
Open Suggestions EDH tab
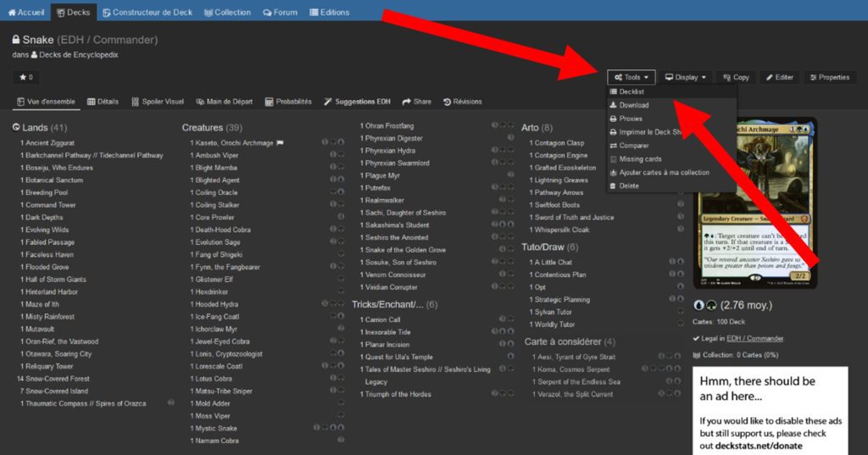click(x=357, y=102)
